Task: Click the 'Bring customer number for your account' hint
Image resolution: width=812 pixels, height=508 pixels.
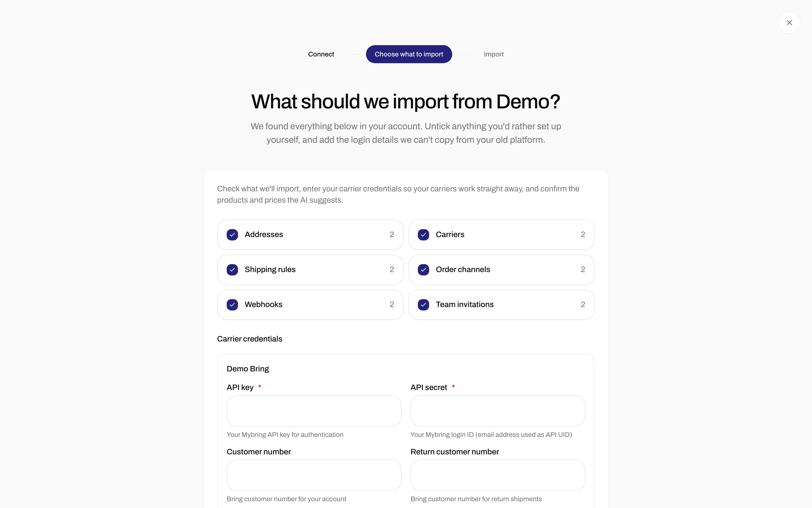Action: click(286, 499)
